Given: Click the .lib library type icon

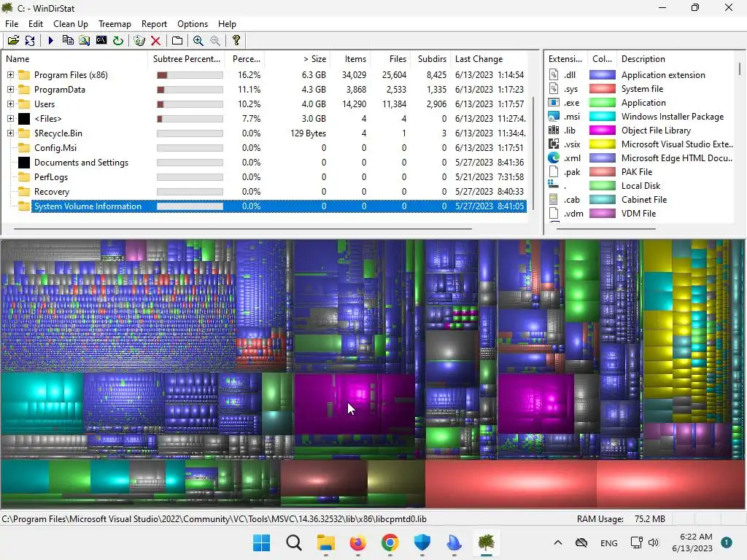Looking at the screenshot, I should 554,130.
